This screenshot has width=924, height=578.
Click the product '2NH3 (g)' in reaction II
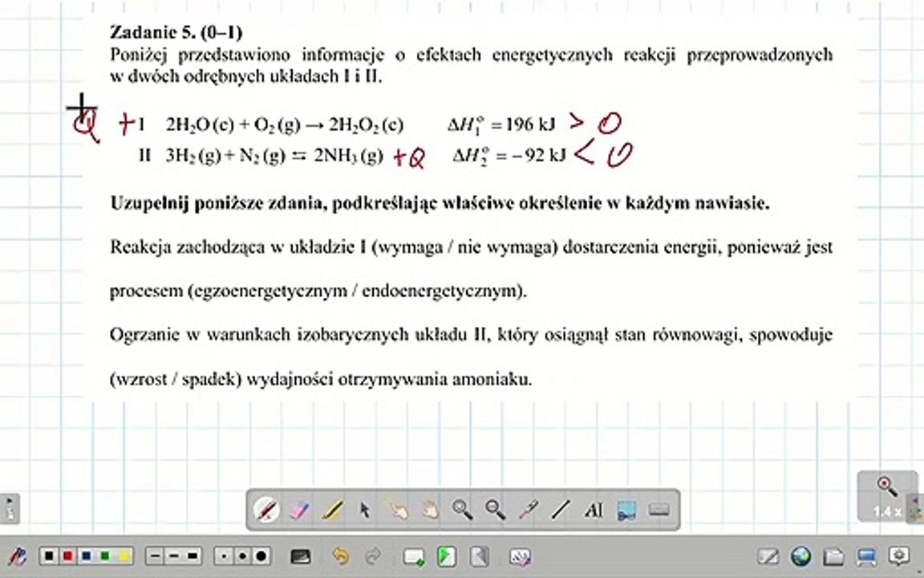click(x=348, y=156)
